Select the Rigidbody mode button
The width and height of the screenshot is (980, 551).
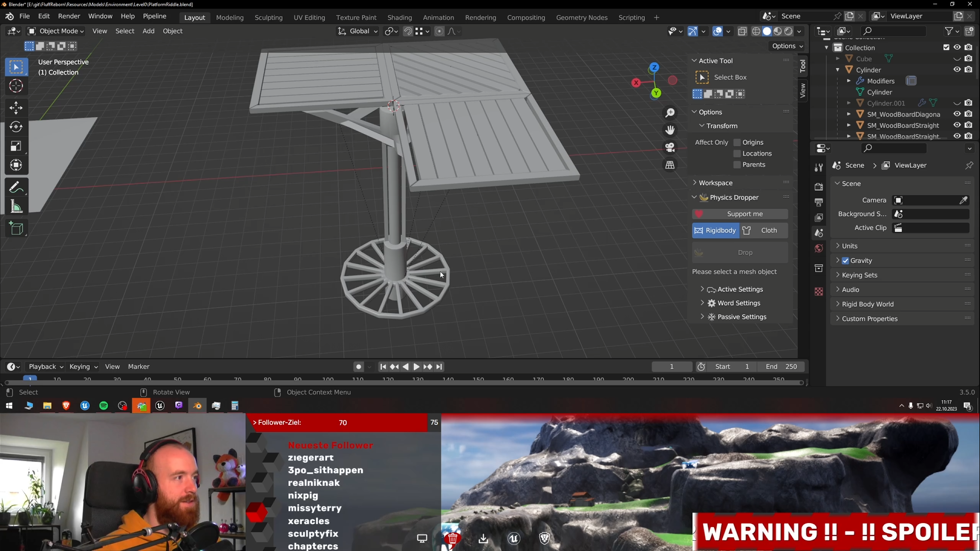[716, 231]
